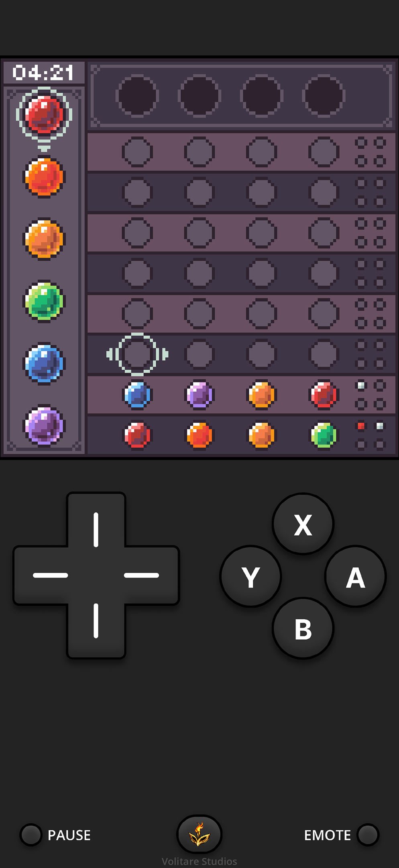Select the purple gem at the palette bottom
Image resolution: width=399 pixels, height=868 pixels.
(x=44, y=426)
